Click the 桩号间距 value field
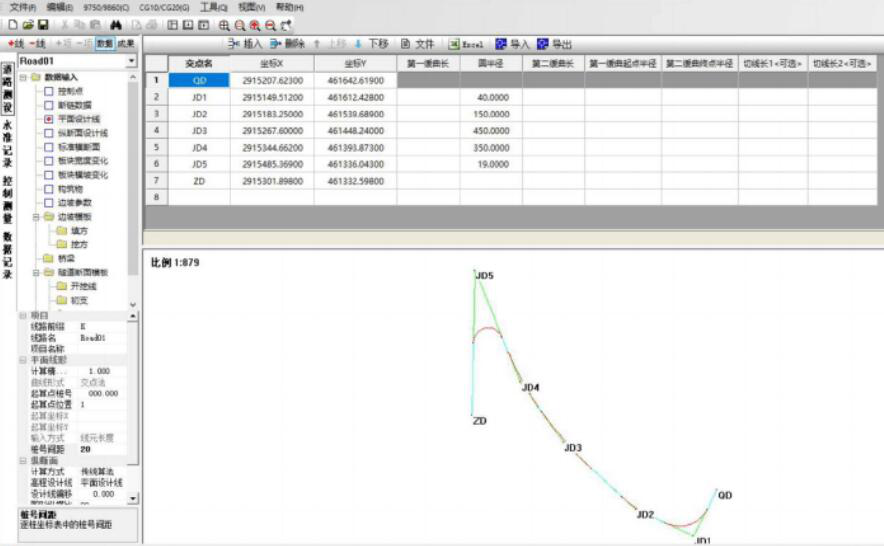This screenshot has width=884, height=546. click(x=100, y=449)
